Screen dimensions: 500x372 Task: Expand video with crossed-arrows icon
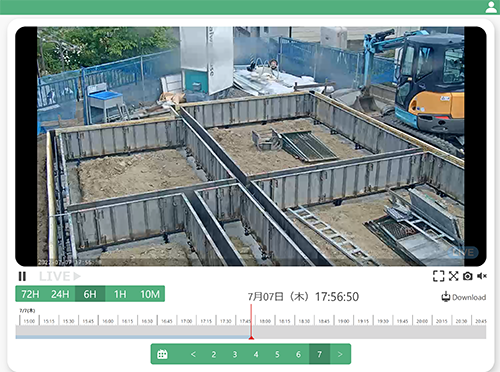tap(453, 276)
